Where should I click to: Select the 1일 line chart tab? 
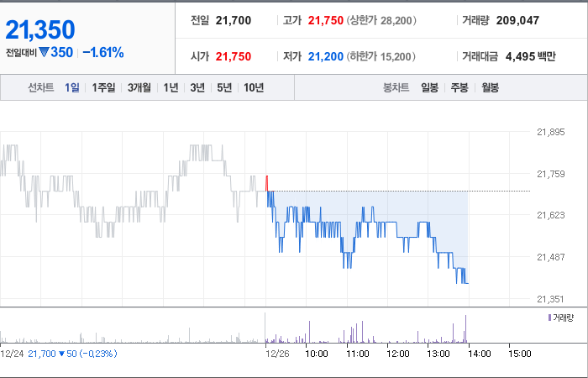point(71,87)
